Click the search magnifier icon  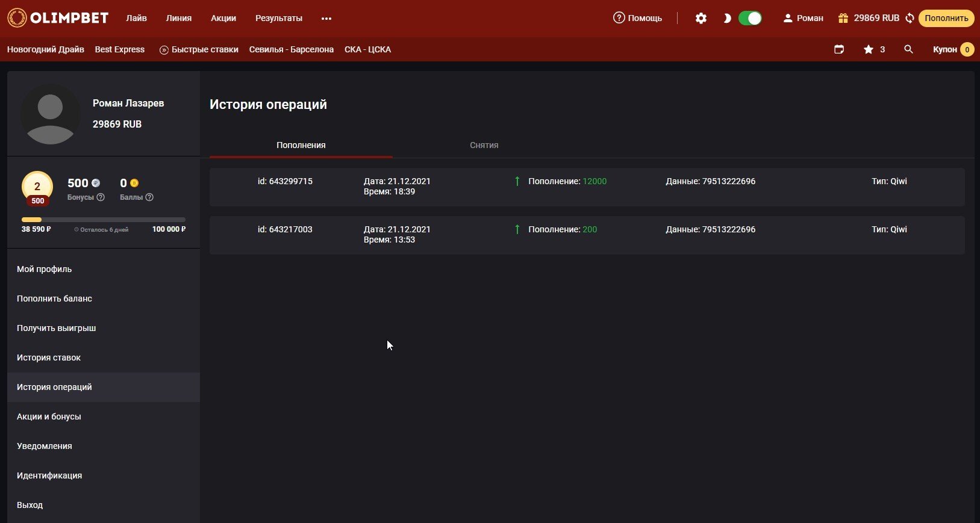[x=908, y=49]
